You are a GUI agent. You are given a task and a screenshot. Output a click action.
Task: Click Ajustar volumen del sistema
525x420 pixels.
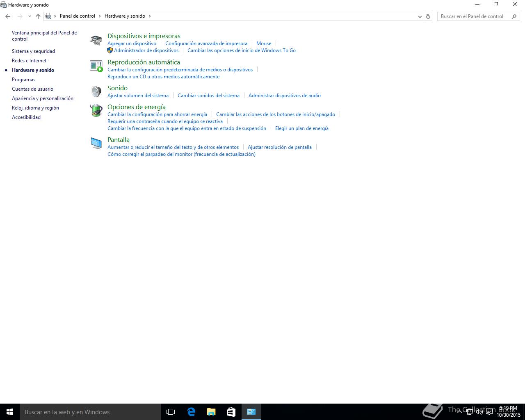click(138, 96)
